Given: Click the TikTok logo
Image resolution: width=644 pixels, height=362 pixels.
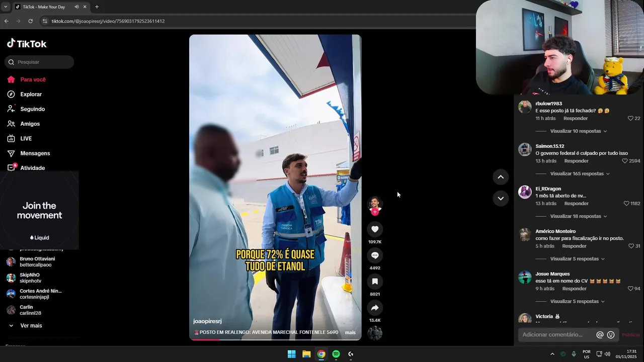Looking at the screenshot, I should (x=27, y=44).
